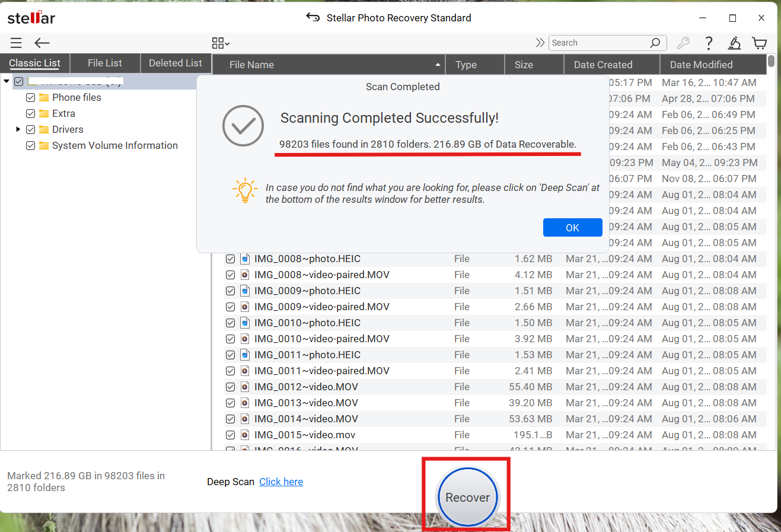781x532 pixels.
Task: Click OK in Scan Completed dialog
Action: click(572, 228)
